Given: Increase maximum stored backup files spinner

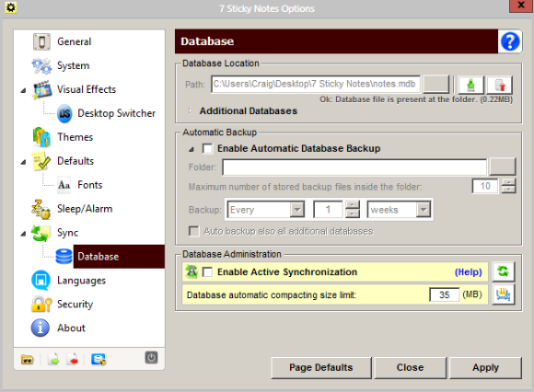Looking at the screenshot, I should pyautogui.click(x=508, y=182).
